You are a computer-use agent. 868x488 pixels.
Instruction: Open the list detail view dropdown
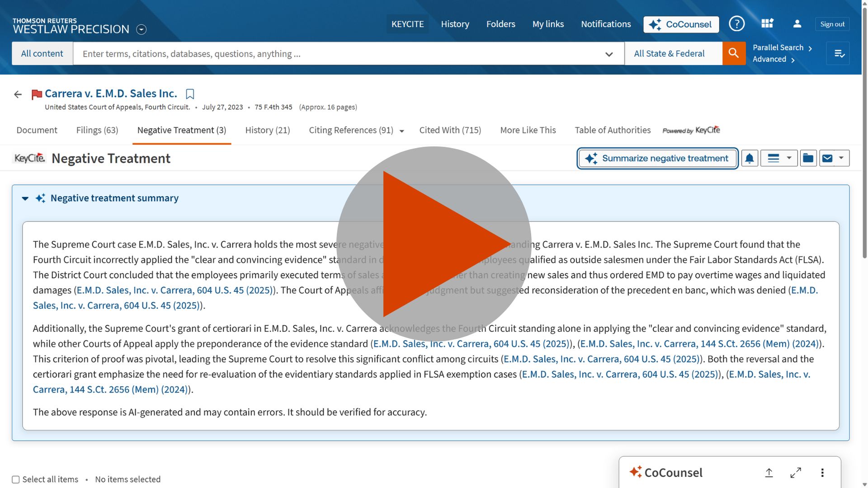778,159
